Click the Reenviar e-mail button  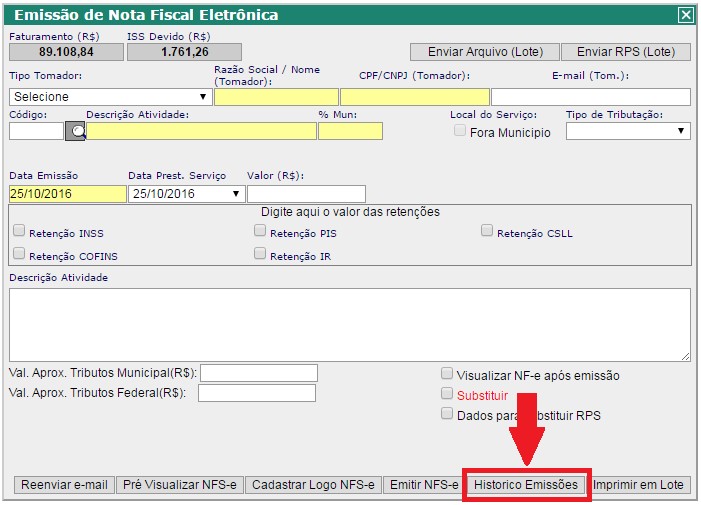point(64,485)
